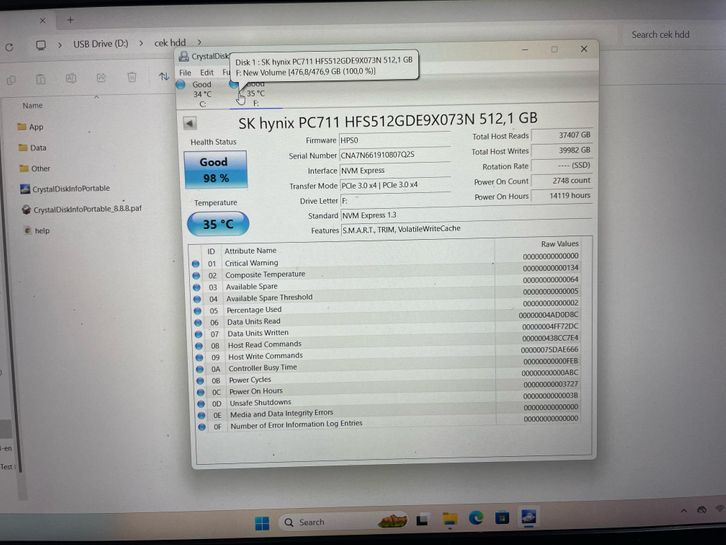The image size is (726, 545).
Task: Click the Total Host Writes value 39982 GB
Action: (562, 150)
